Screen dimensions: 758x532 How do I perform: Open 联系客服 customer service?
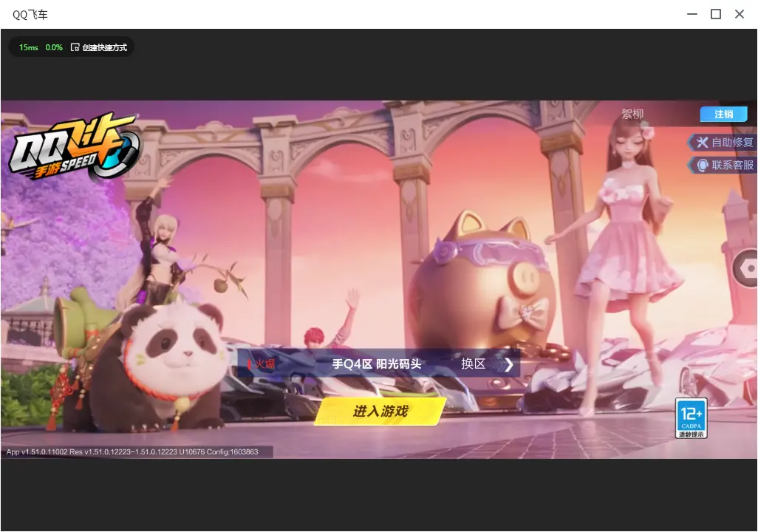pos(723,165)
